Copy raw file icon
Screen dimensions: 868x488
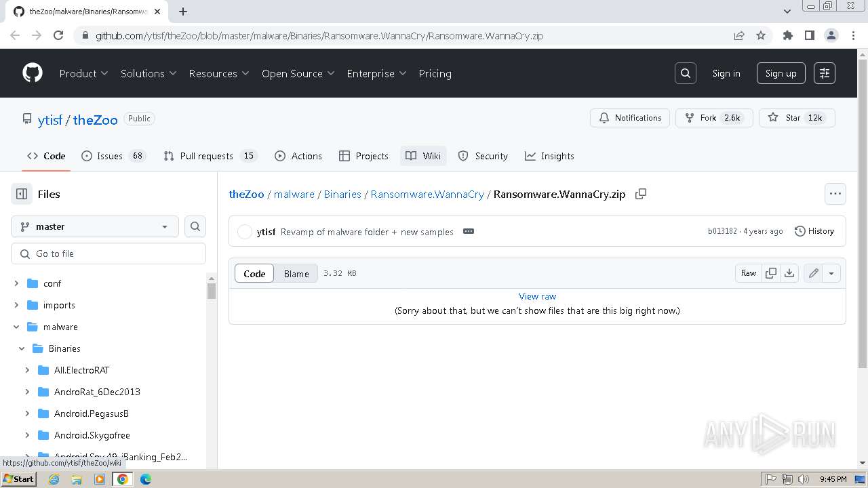[771, 273]
